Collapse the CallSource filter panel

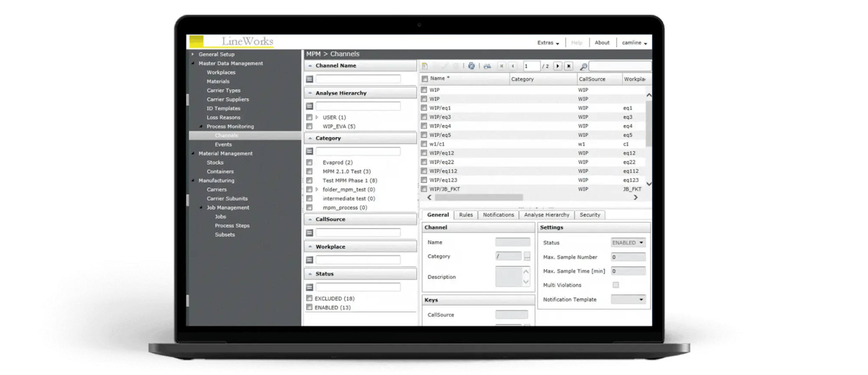coord(310,219)
